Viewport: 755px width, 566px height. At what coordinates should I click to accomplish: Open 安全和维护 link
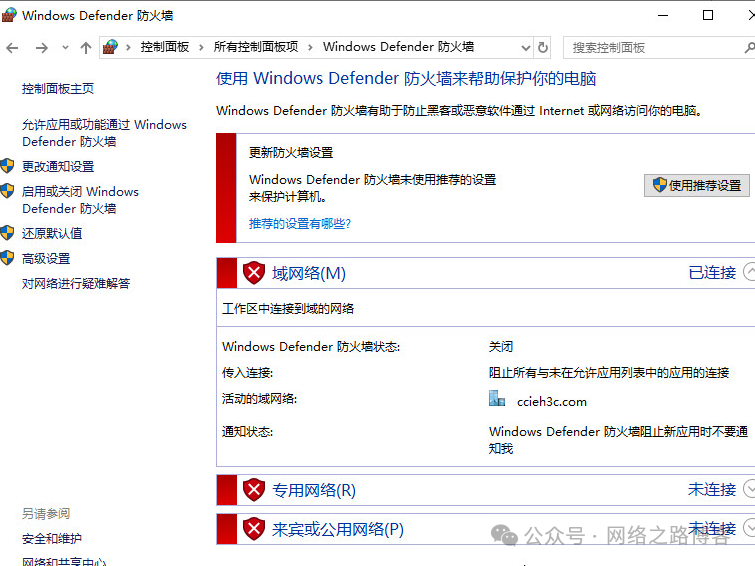[52, 539]
